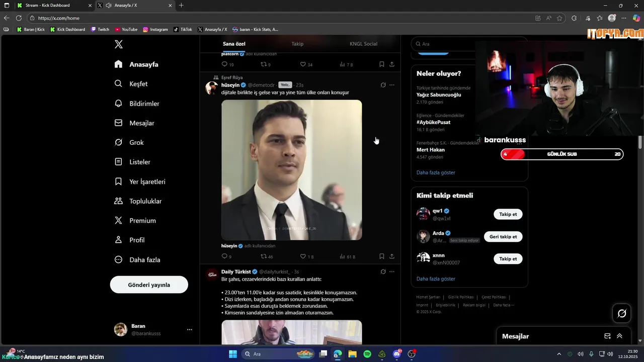This screenshot has height=362, width=644.
Task: Open TikTok bookmark
Action: pyautogui.click(x=183, y=30)
